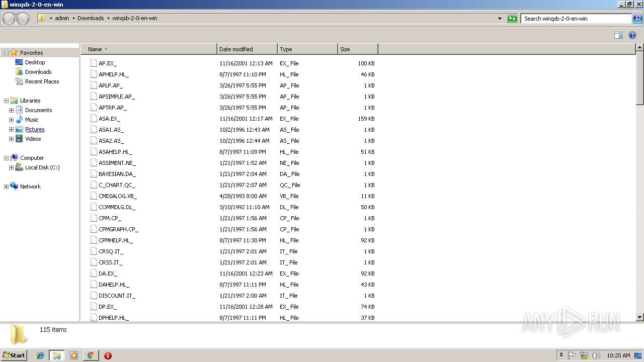Image resolution: width=644 pixels, height=362 pixels.
Task: Select the COMMDLG.DL_ file icon
Action: (x=94, y=207)
